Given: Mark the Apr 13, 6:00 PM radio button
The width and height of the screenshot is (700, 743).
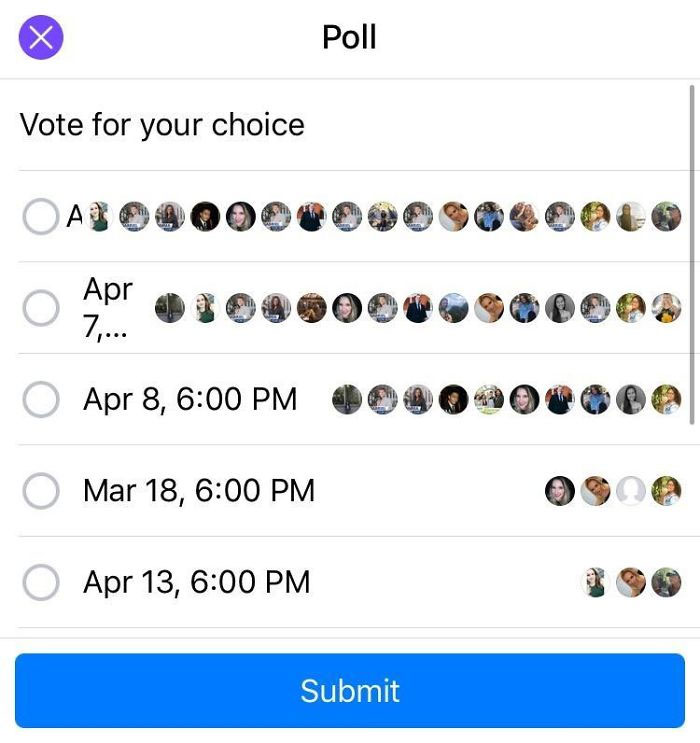Looking at the screenshot, I should (x=41, y=582).
